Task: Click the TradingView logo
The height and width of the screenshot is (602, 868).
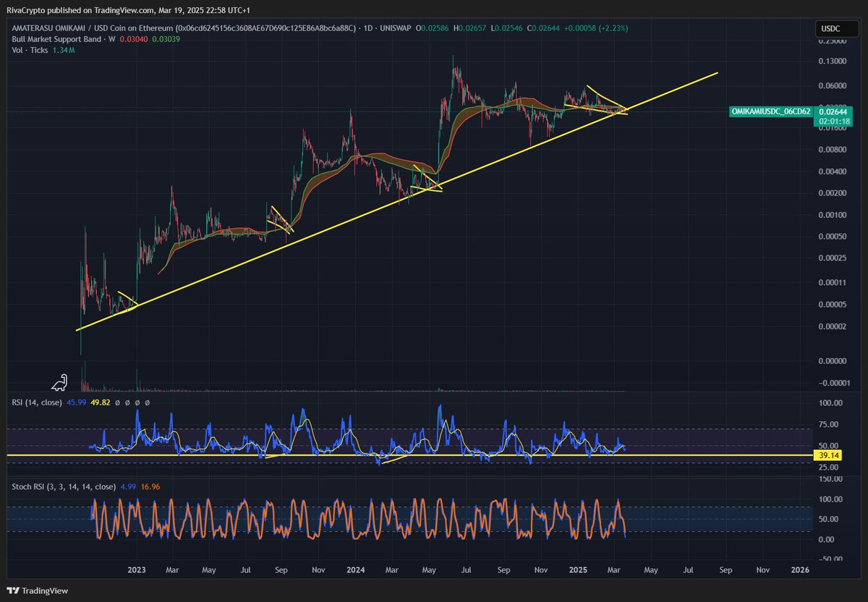Action: [38, 590]
